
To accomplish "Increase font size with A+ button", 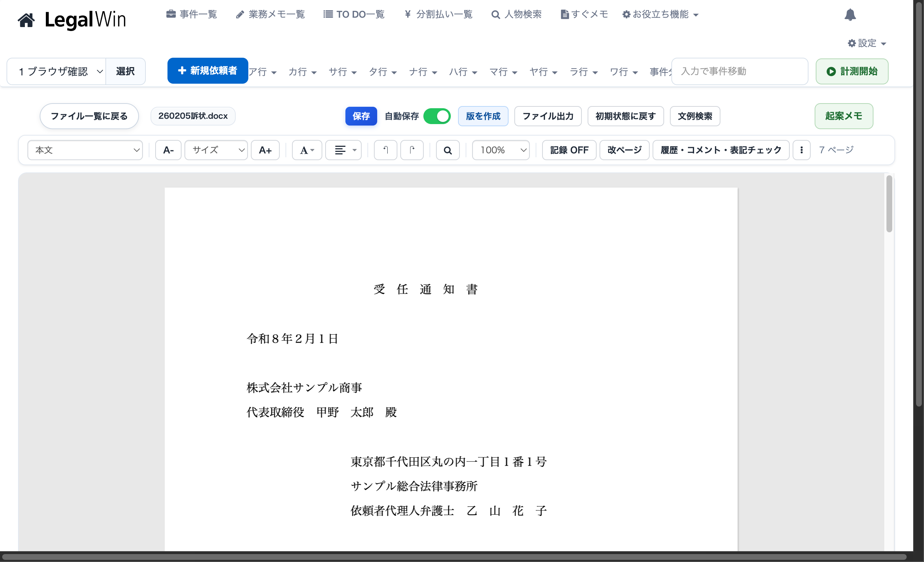I will point(265,150).
